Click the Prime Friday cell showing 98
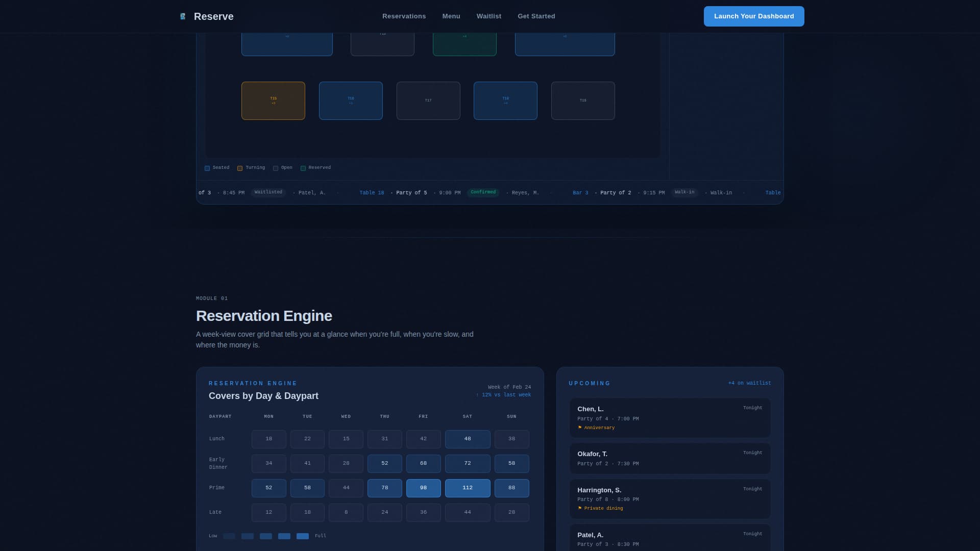Image resolution: width=980 pixels, height=551 pixels. point(423,488)
